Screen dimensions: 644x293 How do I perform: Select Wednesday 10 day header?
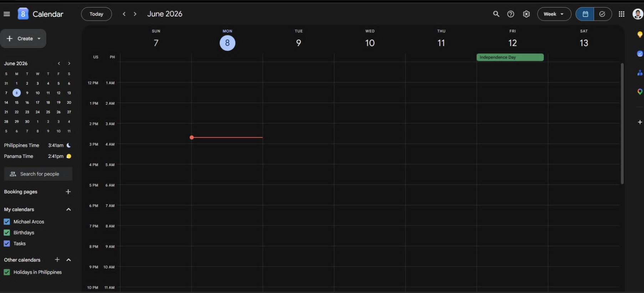pos(370,43)
